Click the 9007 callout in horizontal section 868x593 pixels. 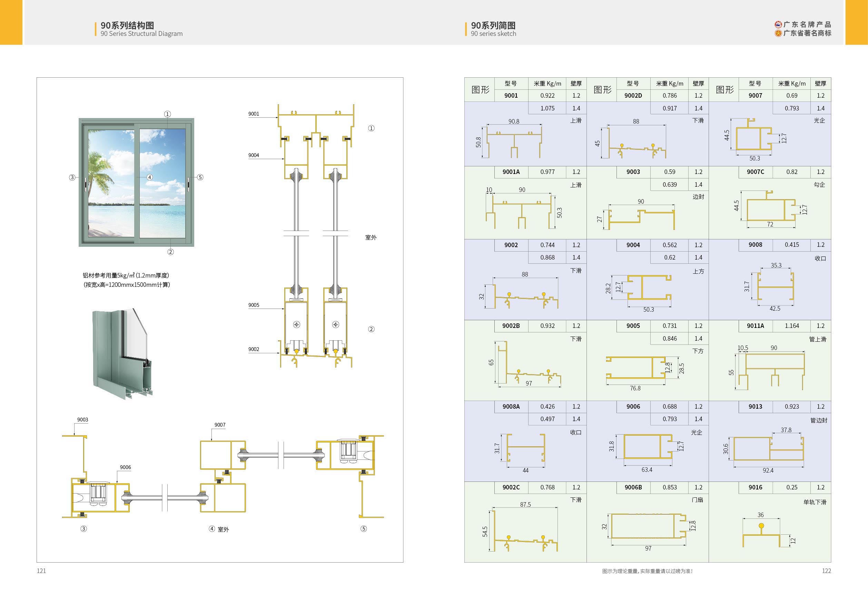pos(220,425)
